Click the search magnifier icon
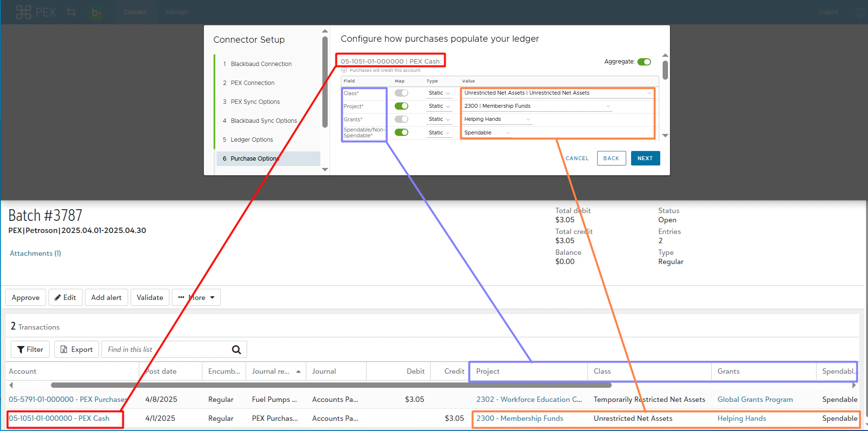Image resolution: width=868 pixels, height=431 pixels. (x=236, y=349)
